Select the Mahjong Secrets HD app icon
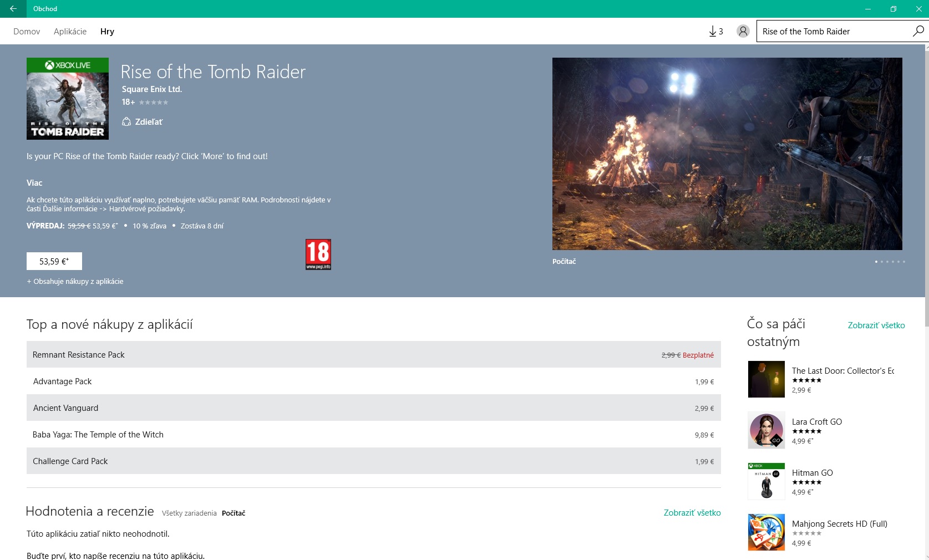This screenshot has width=929, height=560. coord(766,532)
